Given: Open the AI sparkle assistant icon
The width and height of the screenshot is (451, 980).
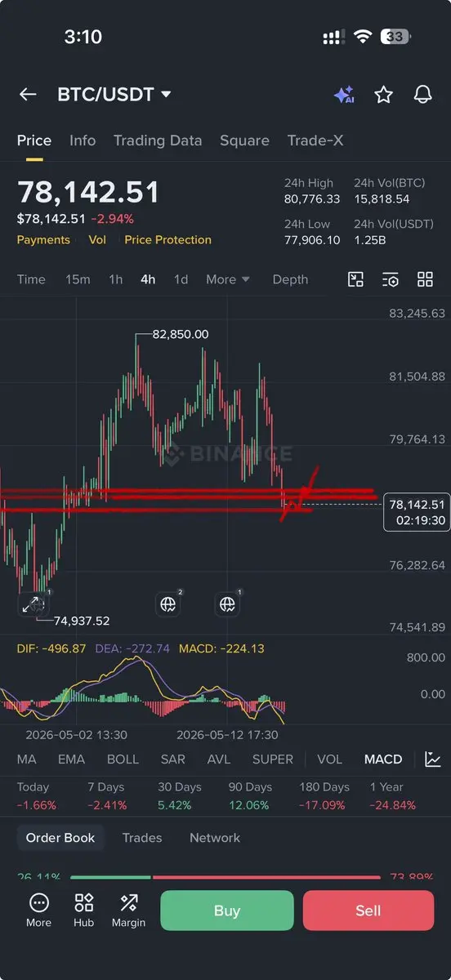Looking at the screenshot, I should click(x=344, y=95).
